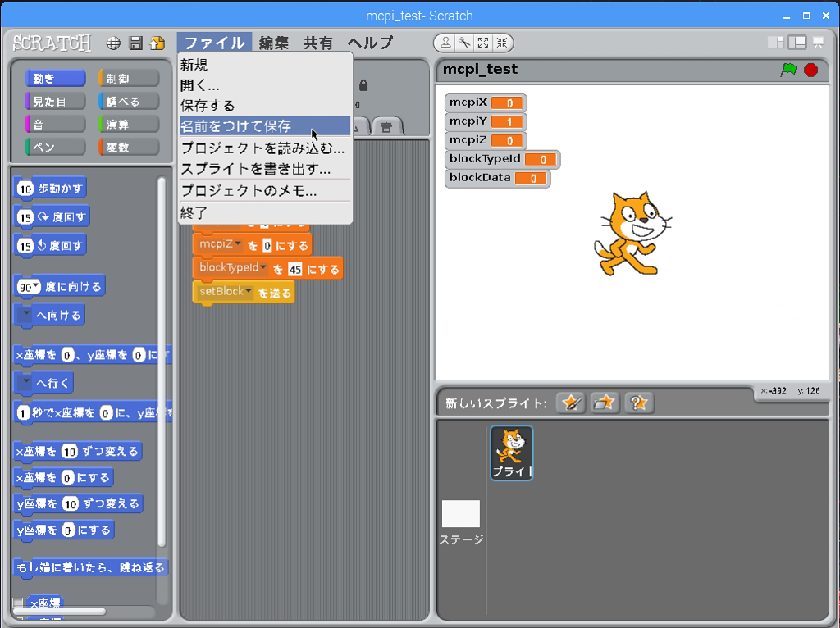The width and height of the screenshot is (840, 628).
Task: Select the shrink sprite tool
Action: [x=502, y=43]
